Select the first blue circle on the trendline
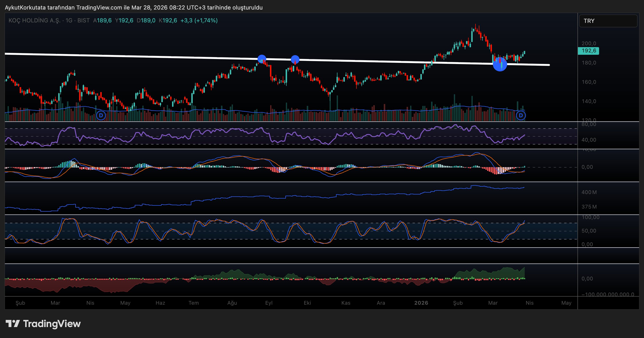Screen dimensions: 644x338 (x=262, y=59)
